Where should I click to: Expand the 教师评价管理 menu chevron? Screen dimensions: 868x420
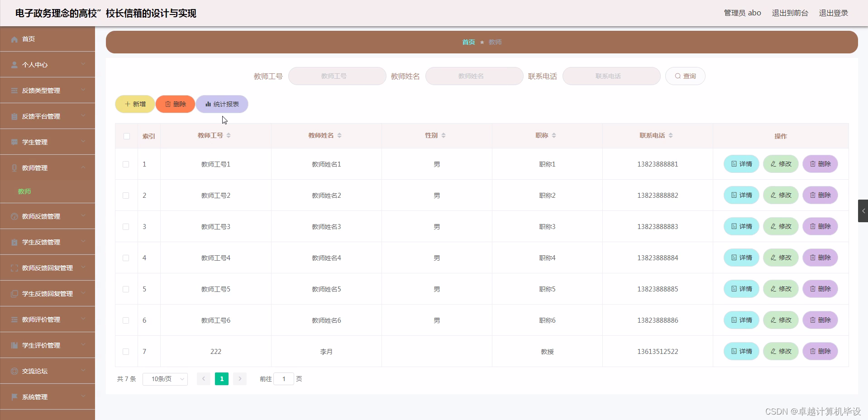83,320
